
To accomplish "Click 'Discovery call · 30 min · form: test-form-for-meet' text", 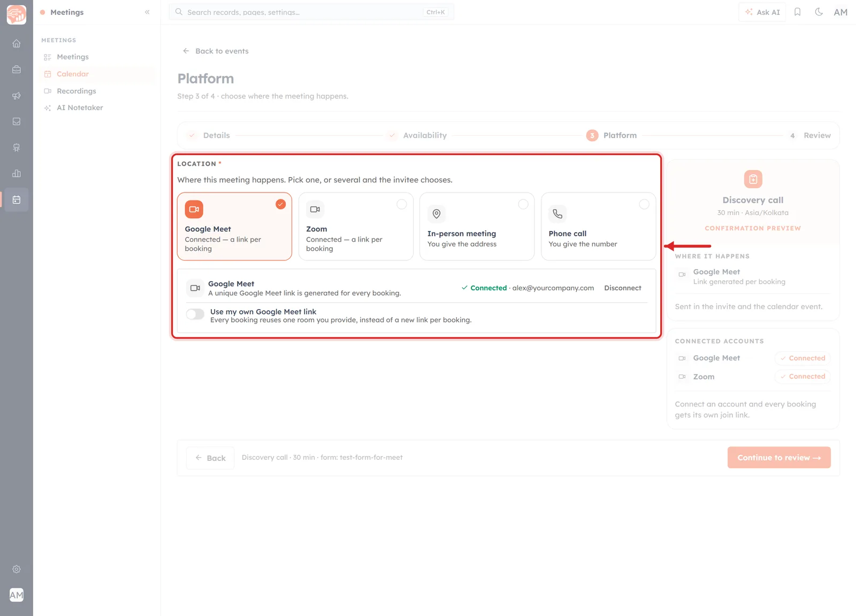I will pos(322,458).
